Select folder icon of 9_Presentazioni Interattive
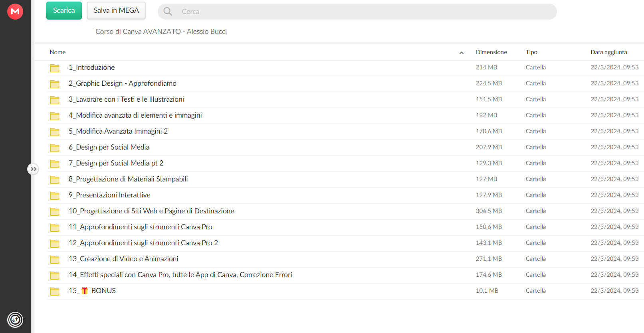The height and width of the screenshot is (333, 644). 55,196
